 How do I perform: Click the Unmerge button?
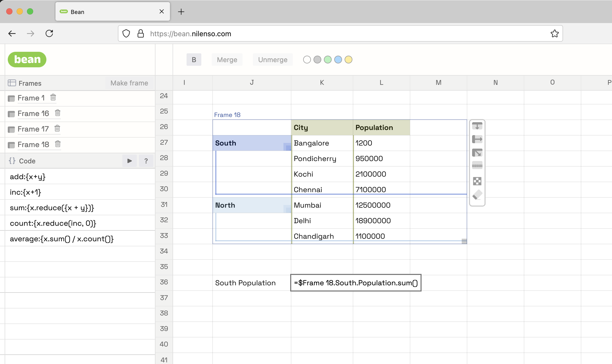point(273,60)
